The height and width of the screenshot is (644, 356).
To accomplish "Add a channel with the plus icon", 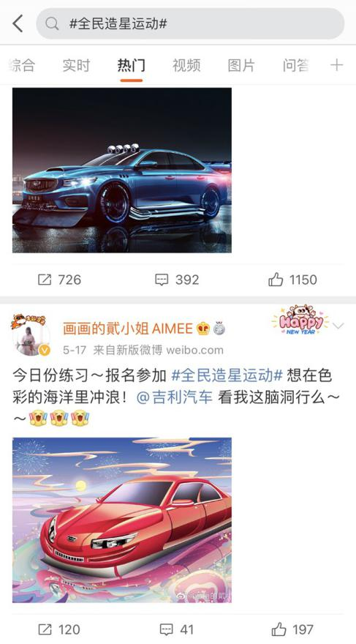I will pos(336,65).
